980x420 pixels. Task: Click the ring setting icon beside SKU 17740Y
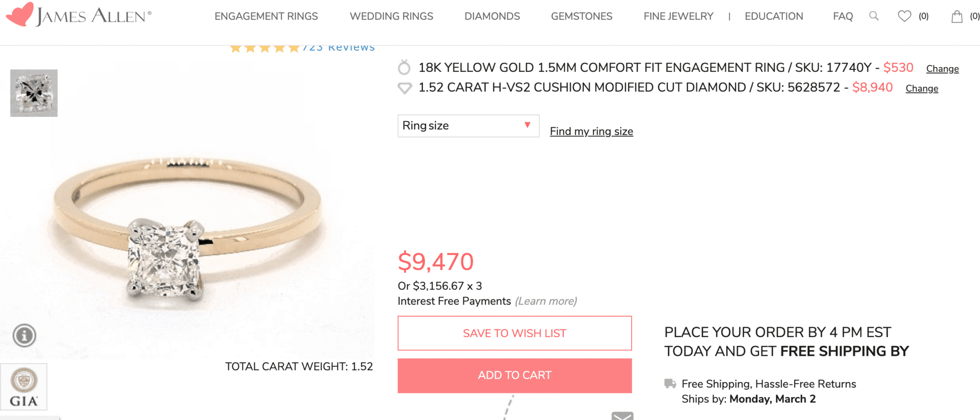coord(404,68)
